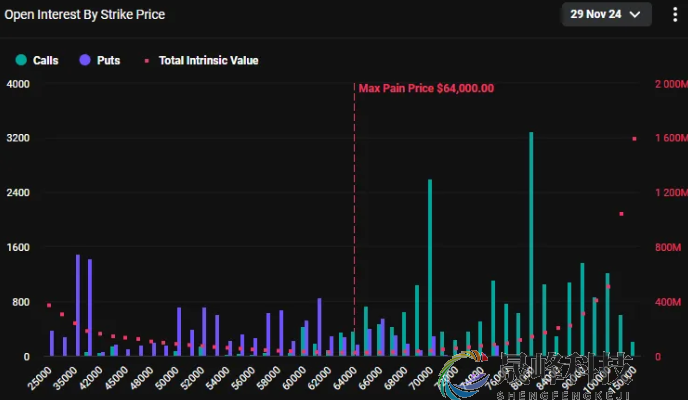Click the 60000 strike axis label
Image resolution: width=688 pixels, height=400 pixels.
pos(294,378)
